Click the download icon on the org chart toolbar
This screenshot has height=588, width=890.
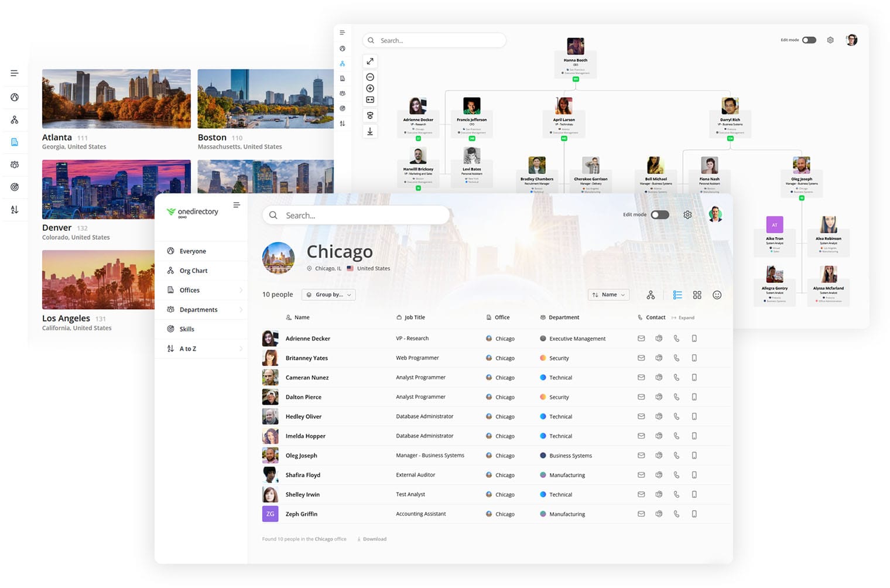[x=370, y=131]
